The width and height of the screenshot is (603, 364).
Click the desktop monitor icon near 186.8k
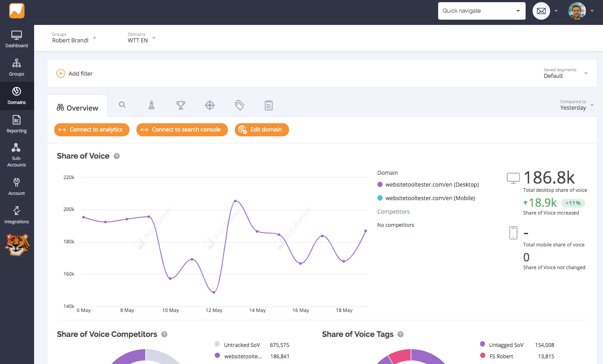pos(513,178)
